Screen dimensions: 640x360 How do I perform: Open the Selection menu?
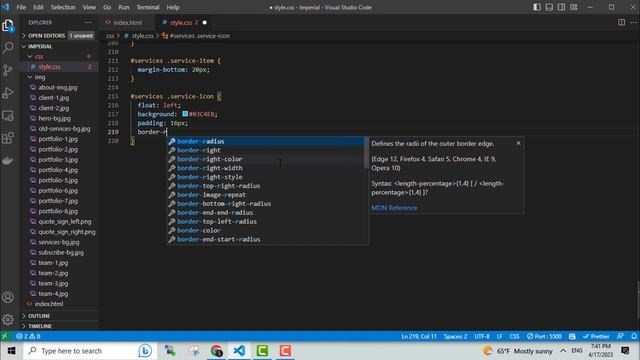pos(63,7)
